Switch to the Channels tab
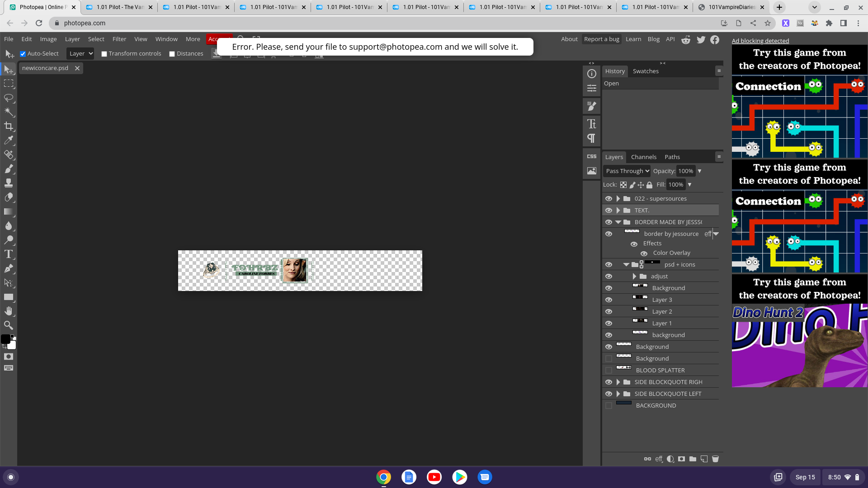Screen dimensions: 868x488 (644, 157)
